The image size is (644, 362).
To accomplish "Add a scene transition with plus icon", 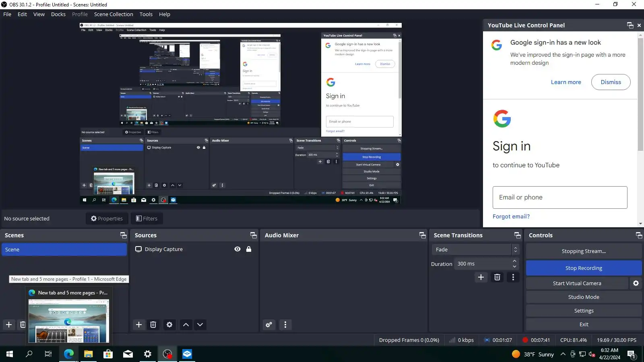I will (481, 277).
